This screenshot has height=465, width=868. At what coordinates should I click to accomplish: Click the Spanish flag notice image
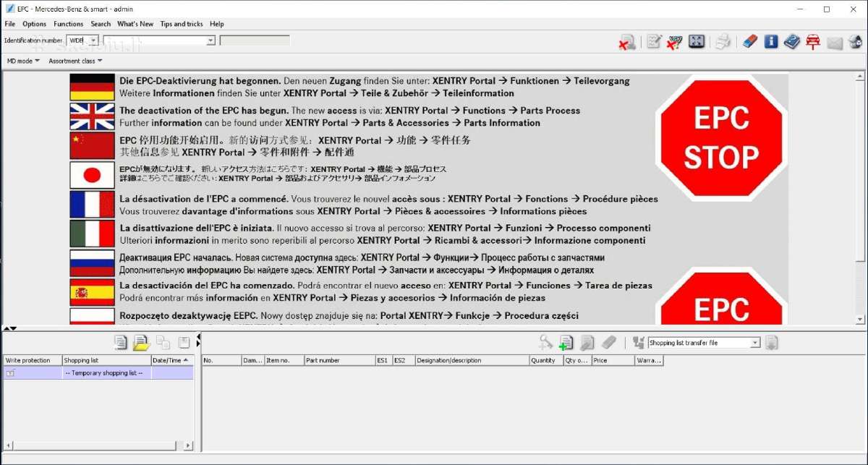pos(92,292)
